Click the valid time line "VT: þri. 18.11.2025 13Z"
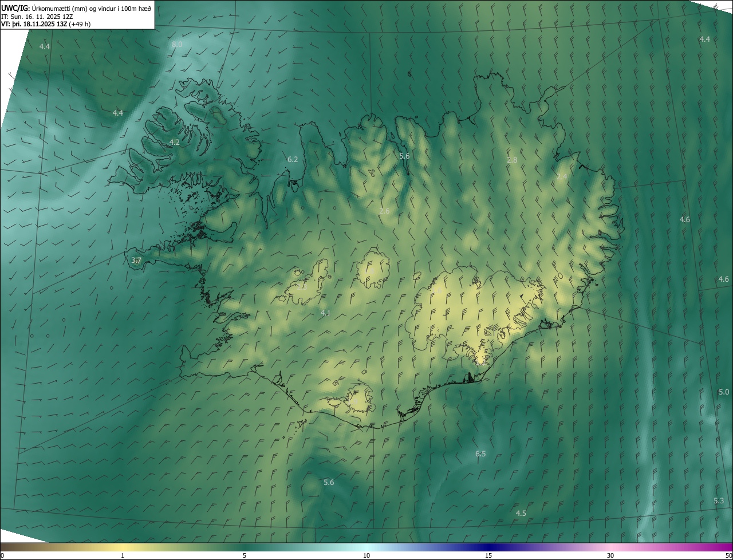This screenshot has width=733, height=560. click(x=34, y=24)
